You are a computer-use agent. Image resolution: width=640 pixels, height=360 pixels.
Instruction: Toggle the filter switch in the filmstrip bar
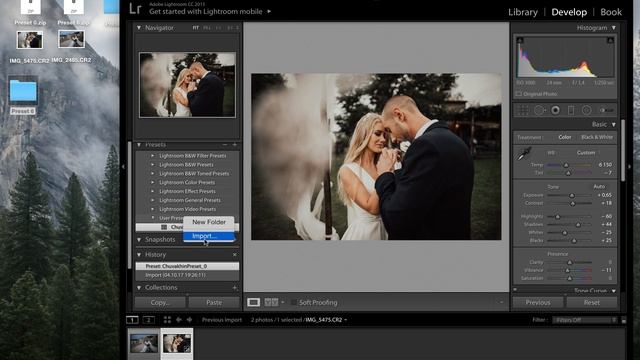tap(624, 320)
